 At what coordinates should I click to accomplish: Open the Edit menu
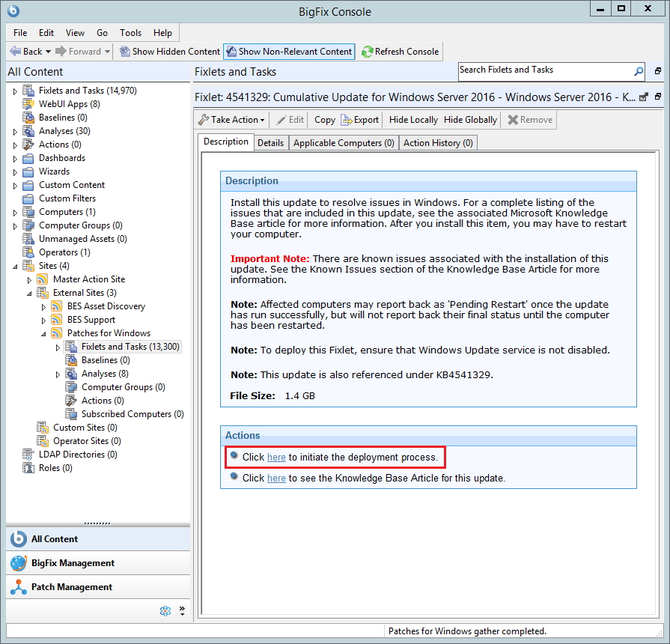(x=46, y=33)
